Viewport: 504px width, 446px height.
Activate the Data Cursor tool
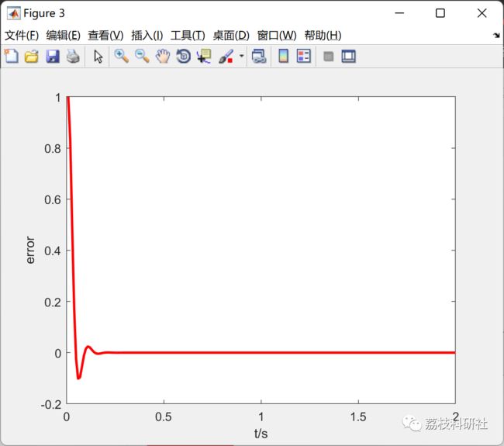pos(204,57)
